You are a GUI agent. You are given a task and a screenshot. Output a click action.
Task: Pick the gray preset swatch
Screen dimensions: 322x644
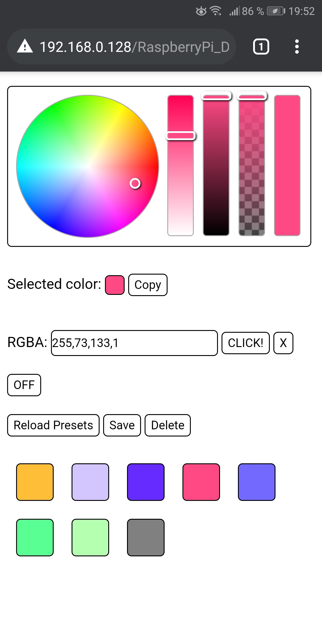(146, 537)
